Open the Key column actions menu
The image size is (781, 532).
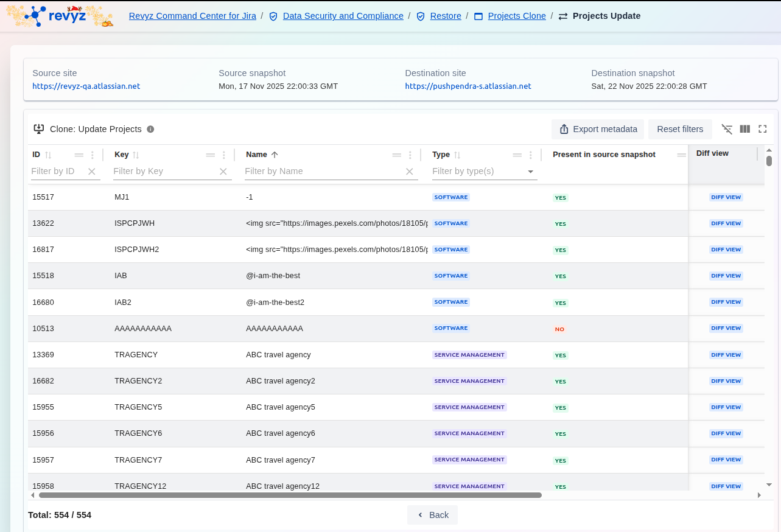point(224,155)
